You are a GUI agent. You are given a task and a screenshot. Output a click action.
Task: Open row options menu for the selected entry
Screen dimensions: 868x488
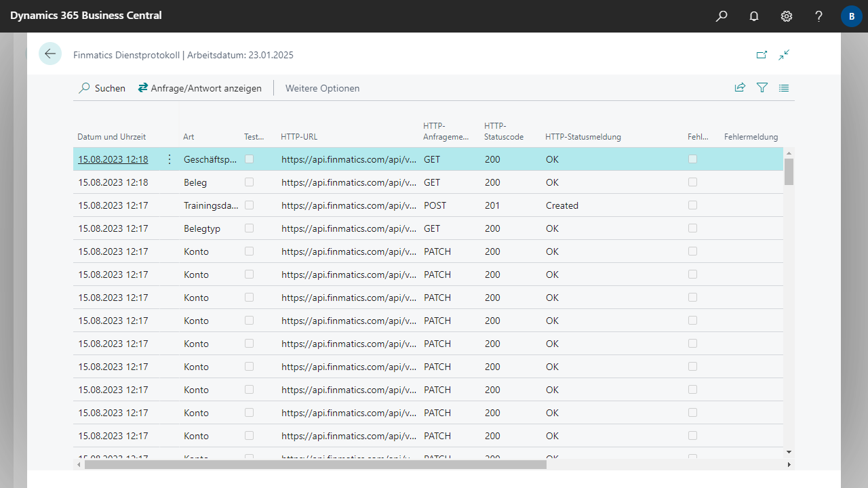coord(170,159)
